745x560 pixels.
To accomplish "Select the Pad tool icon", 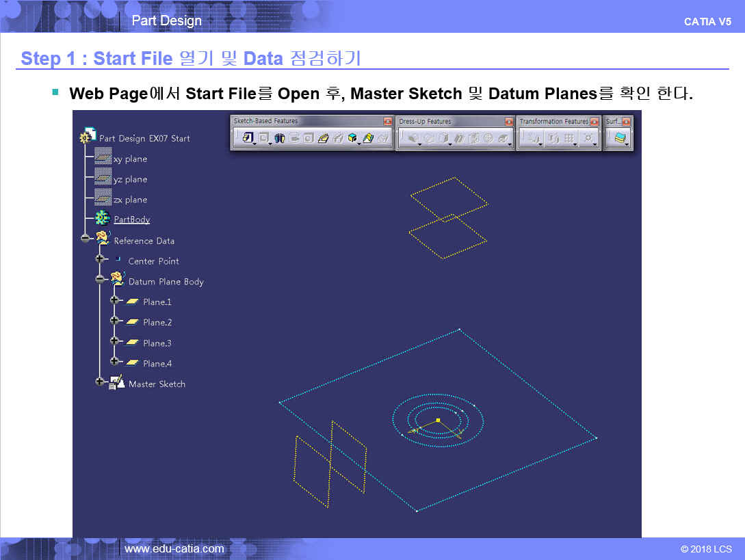I will (x=246, y=138).
